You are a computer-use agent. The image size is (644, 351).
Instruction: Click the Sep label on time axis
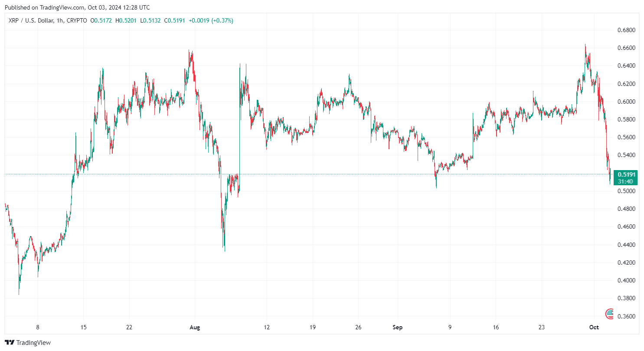point(398,328)
